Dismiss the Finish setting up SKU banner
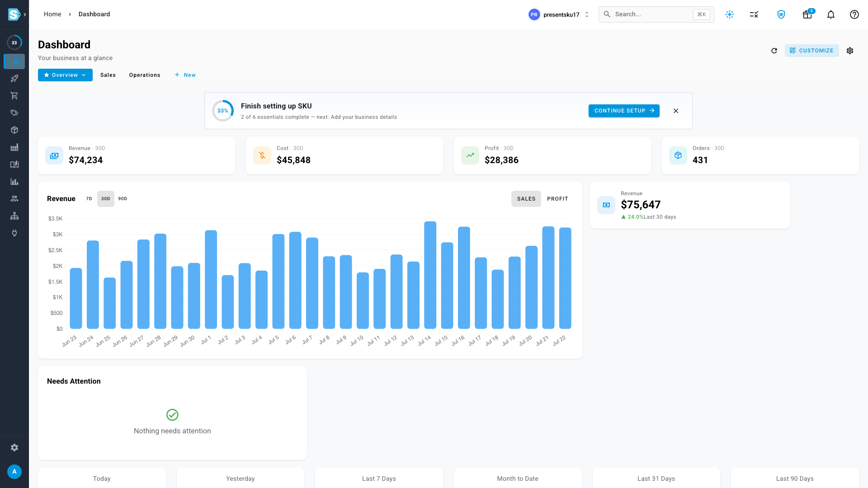 [x=676, y=111]
